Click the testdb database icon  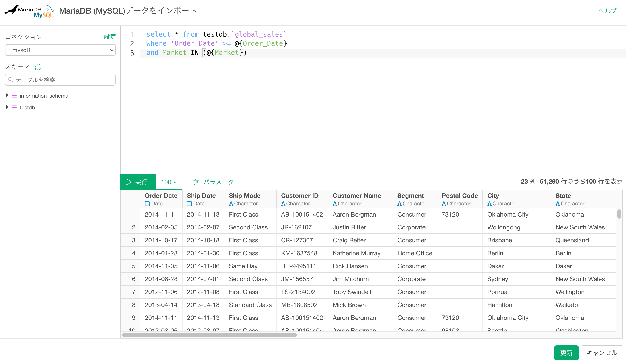click(x=14, y=108)
